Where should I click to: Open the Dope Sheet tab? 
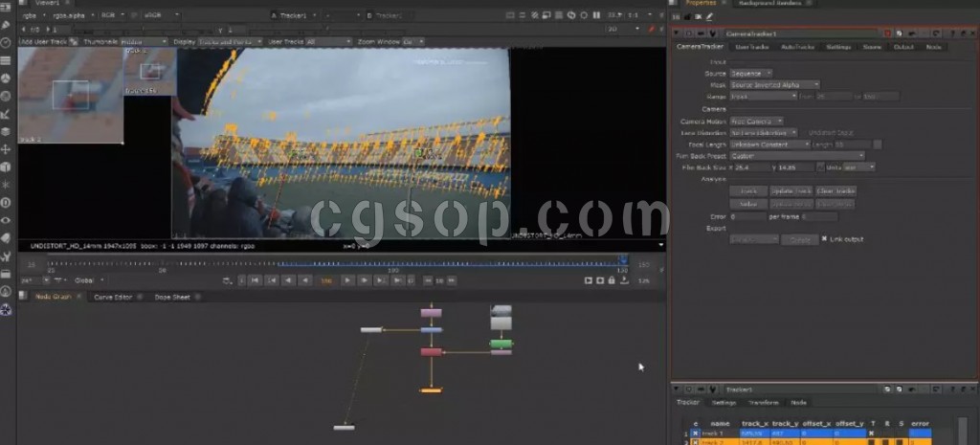click(172, 297)
